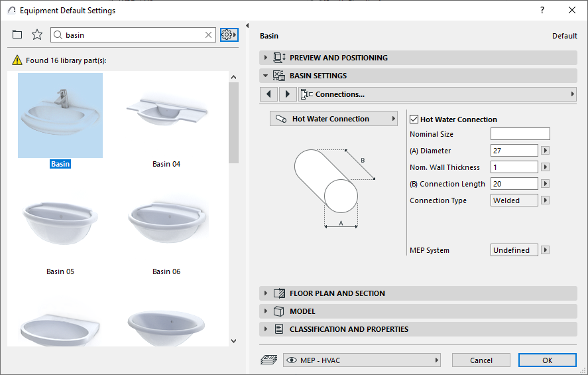Viewport: 588px width, 375px height.
Task: Click the Nominal Size input field
Action: pos(520,134)
